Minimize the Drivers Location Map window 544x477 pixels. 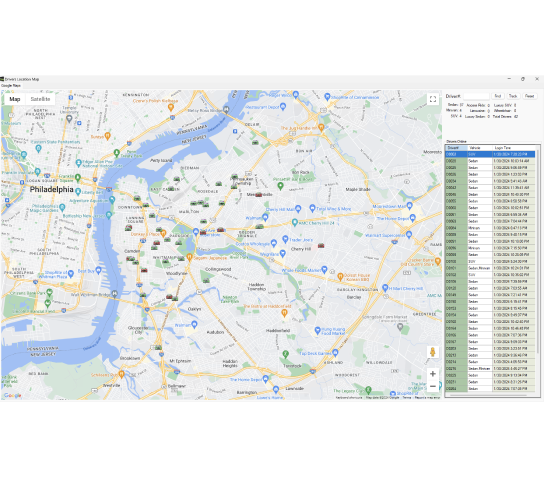(x=509, y=79)
